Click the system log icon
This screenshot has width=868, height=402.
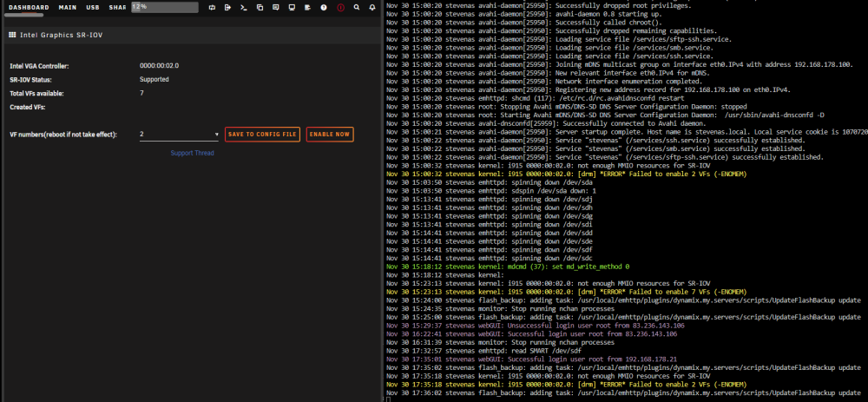coord(308,8)
